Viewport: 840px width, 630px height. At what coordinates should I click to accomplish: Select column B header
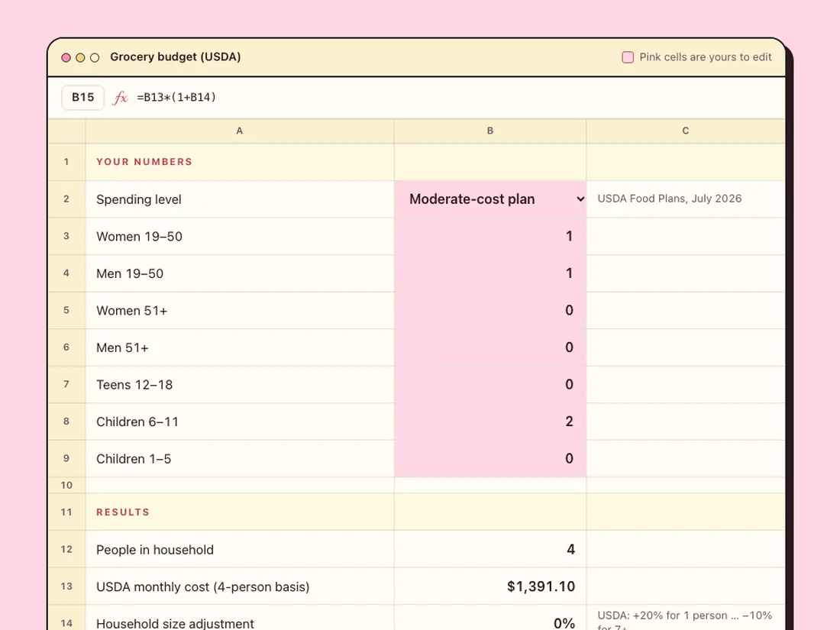point(490,131)
